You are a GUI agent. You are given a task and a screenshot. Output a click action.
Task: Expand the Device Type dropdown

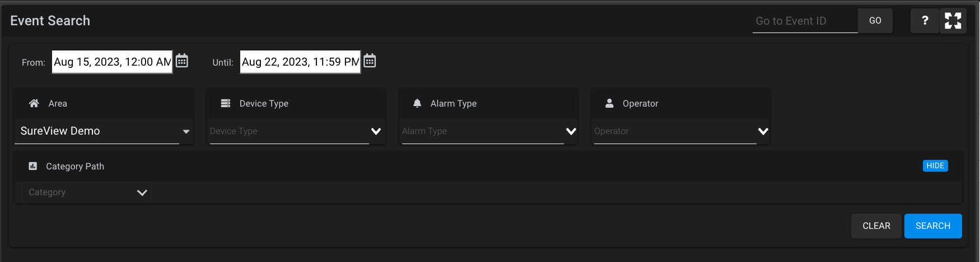[x=296, y=131]
